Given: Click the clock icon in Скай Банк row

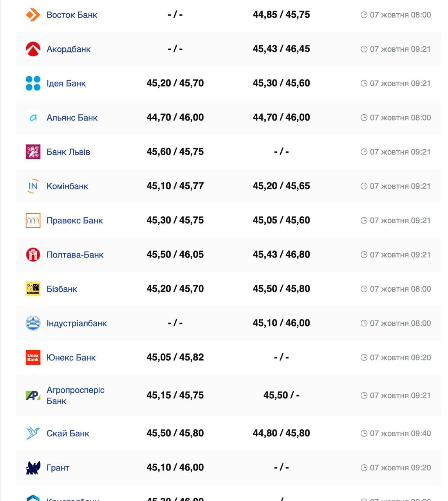Looking at the screenshot, I should 364,433.
